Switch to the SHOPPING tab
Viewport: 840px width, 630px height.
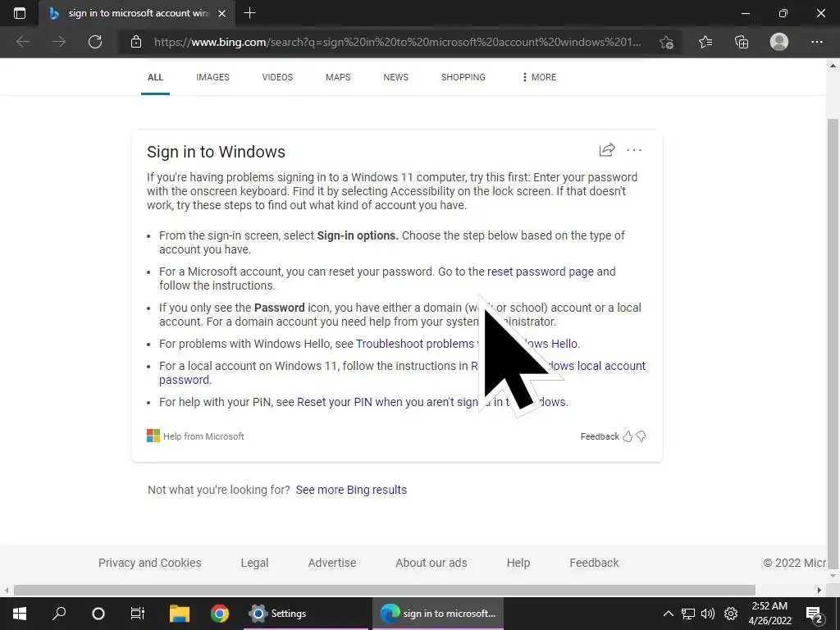463,77
